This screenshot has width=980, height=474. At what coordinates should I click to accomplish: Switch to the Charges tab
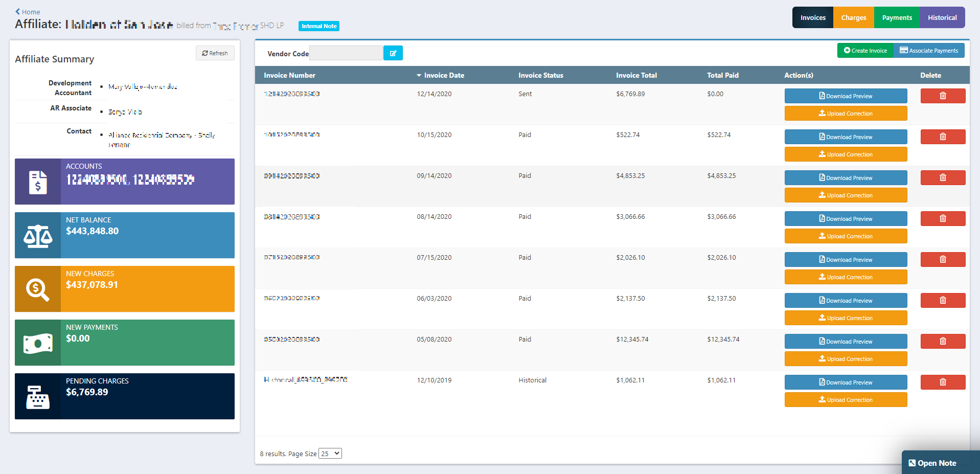click(x=853, y=17)
